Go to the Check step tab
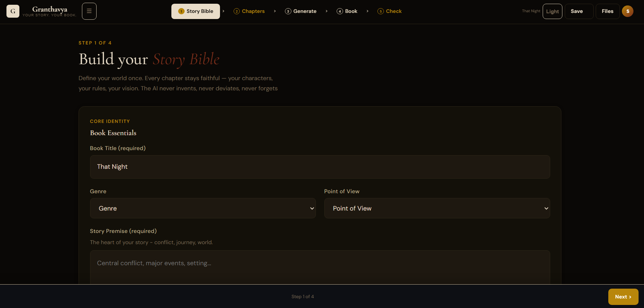Screen dimensions: 644x308 point(389,11)
